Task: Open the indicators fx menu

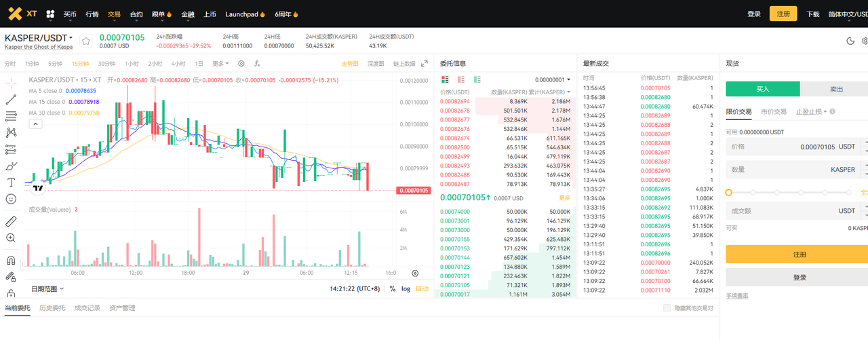Action: (x=257, y=64)
